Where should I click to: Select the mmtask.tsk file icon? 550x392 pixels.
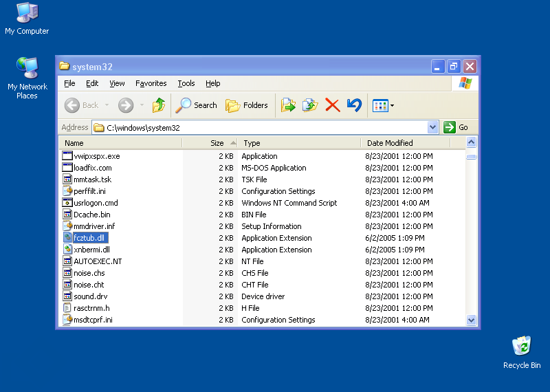(x=67, y=179)
